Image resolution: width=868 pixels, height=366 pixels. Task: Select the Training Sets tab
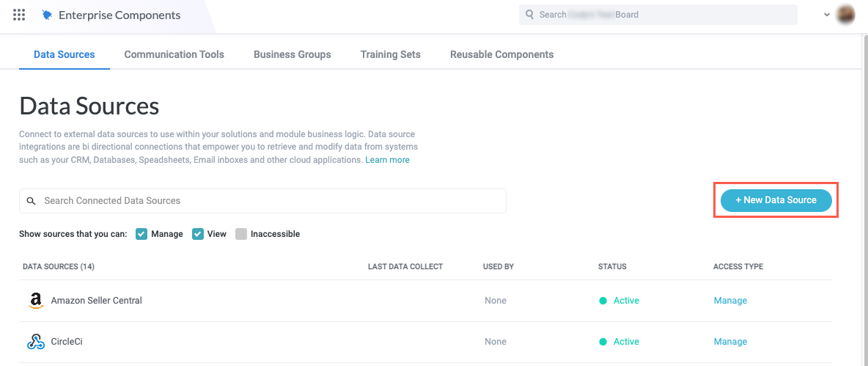point(390,54)
